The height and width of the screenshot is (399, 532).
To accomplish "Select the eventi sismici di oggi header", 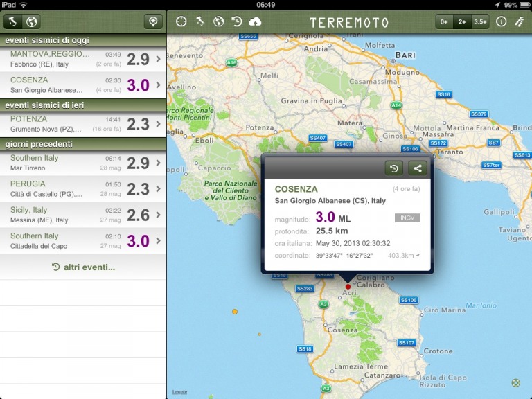I will [83, 40].
